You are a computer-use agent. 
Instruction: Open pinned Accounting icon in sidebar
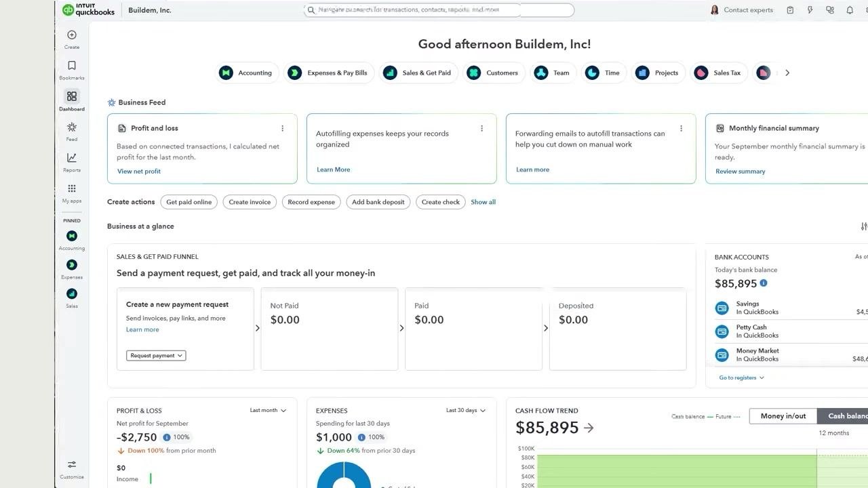[x=72, y=236]
